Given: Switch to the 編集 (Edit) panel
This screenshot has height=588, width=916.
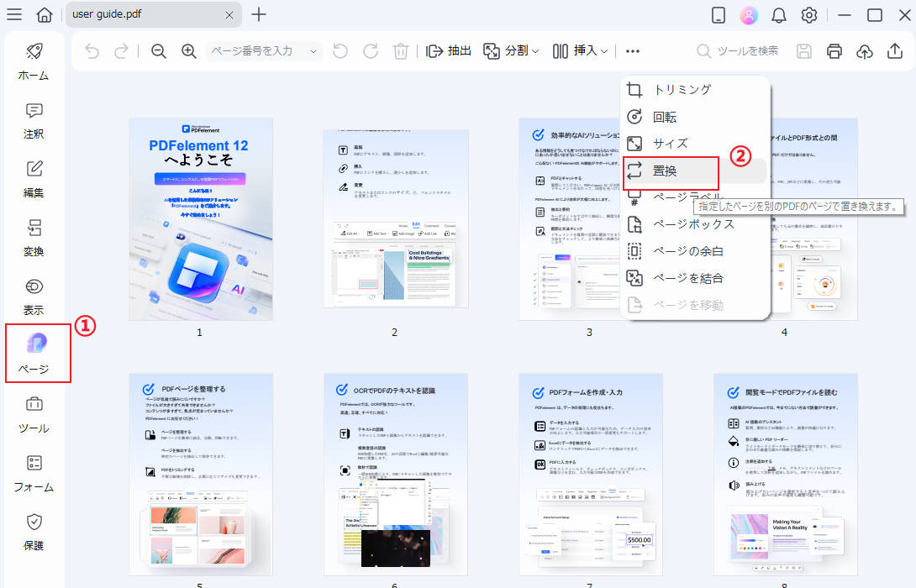Looking at the screenshot, I should click(34, 179).
